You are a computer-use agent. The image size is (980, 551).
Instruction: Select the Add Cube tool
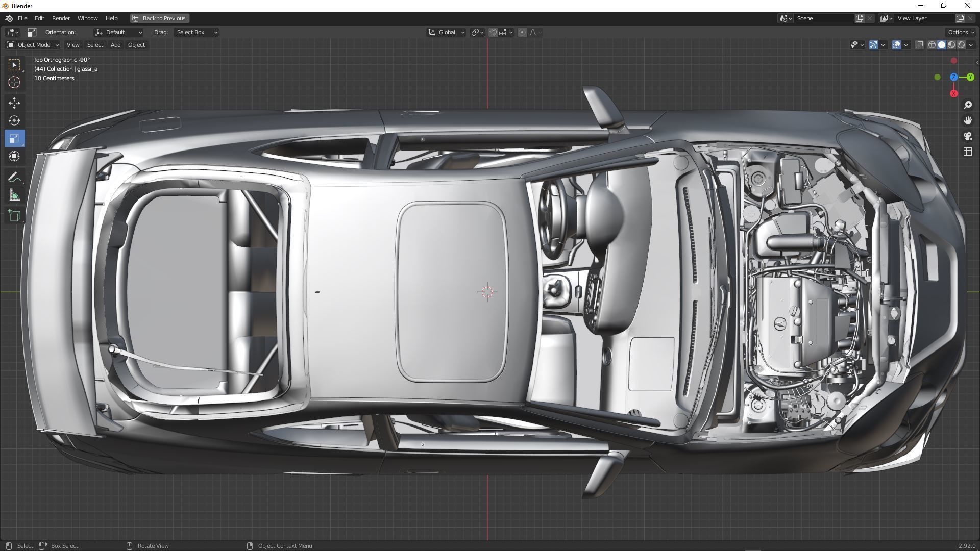tap(14, 216)
